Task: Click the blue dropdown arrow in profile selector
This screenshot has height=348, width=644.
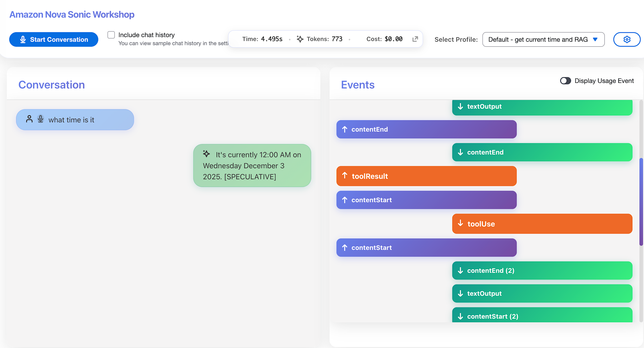Action: tap(595, 39)
